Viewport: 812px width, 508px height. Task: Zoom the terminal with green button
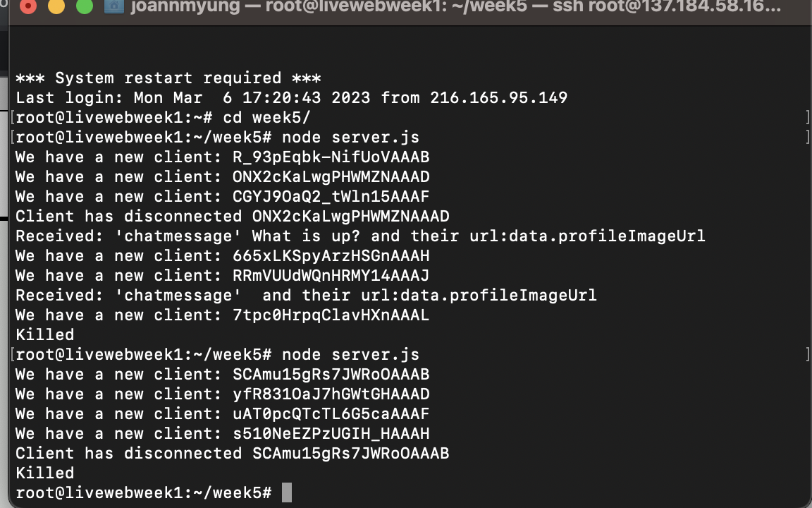coord(84,7)
